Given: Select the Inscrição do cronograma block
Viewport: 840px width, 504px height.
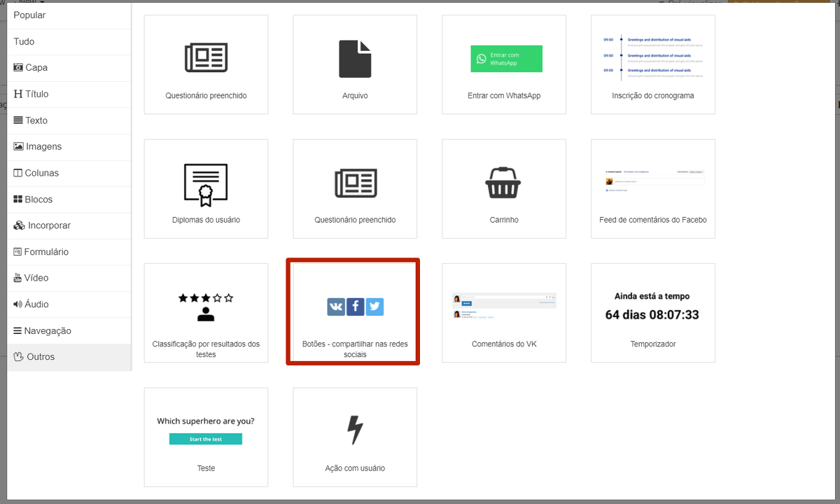Looking at the screenshot, I should tap(652, 64).
